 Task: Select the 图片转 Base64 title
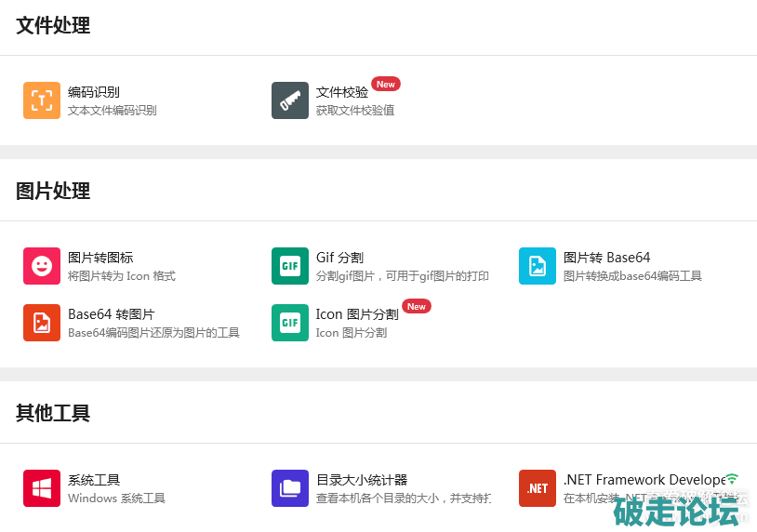click(x=606, y=258)
